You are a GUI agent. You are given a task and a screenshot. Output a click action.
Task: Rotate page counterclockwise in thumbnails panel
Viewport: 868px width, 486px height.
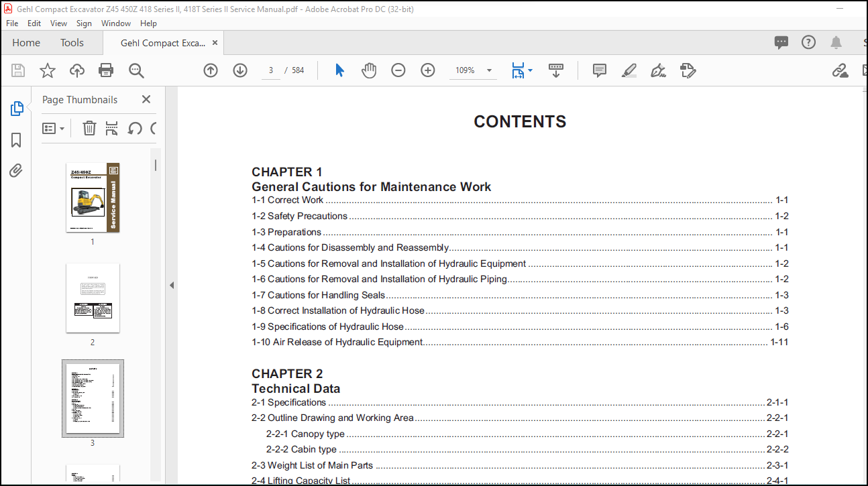(135, 128)
